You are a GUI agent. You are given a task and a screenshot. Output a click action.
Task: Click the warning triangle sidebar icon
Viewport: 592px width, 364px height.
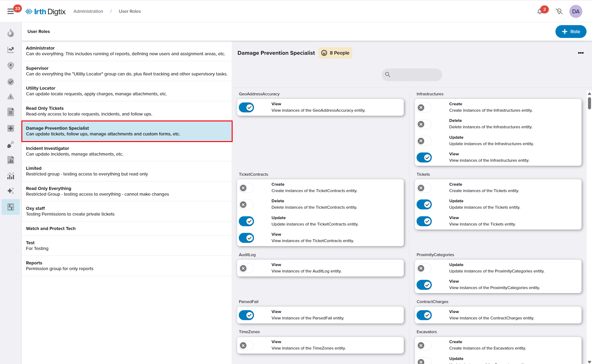11,97
